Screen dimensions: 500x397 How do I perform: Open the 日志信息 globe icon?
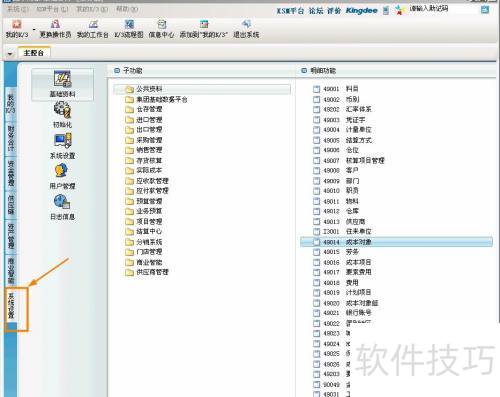point(62,202)
